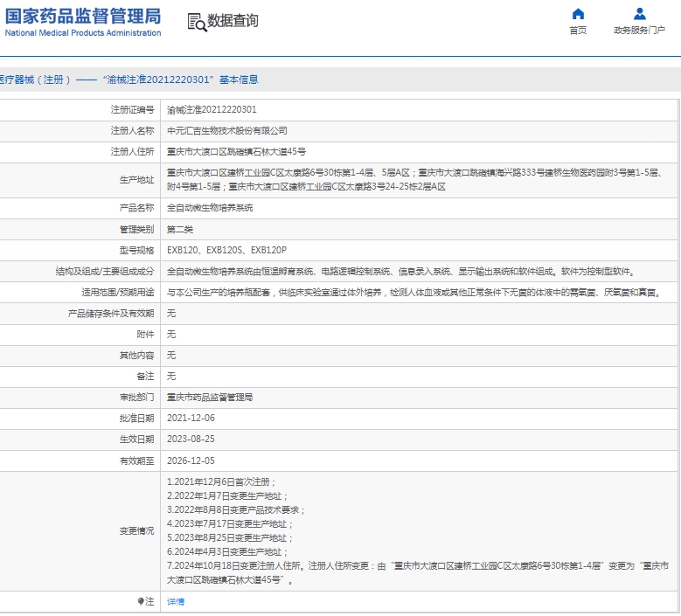Click the structure description starting 全自动微生物培养系统由恒温孵育系统
681x616 pixels.
point(401,272)
